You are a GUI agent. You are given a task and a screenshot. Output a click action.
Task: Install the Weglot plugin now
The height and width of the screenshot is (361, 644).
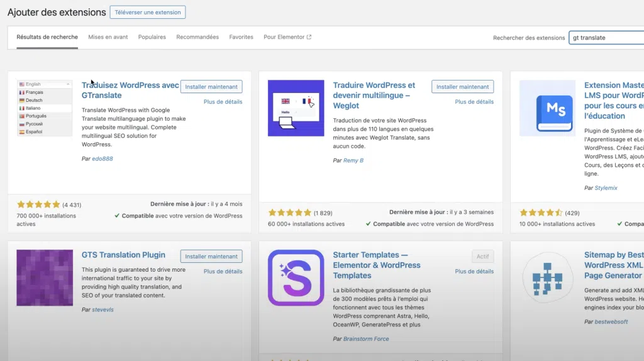(x=462, y=87)
